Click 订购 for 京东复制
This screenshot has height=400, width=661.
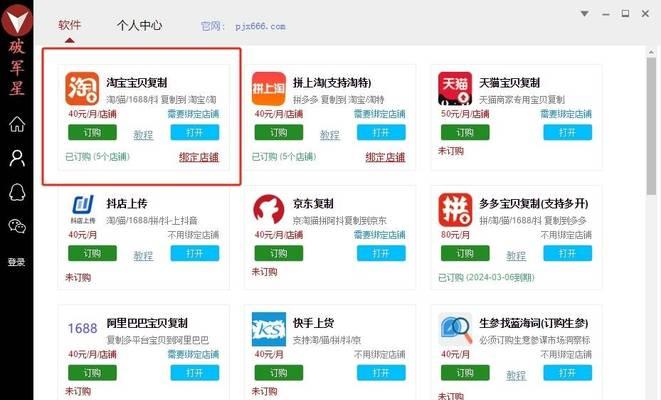279,253
